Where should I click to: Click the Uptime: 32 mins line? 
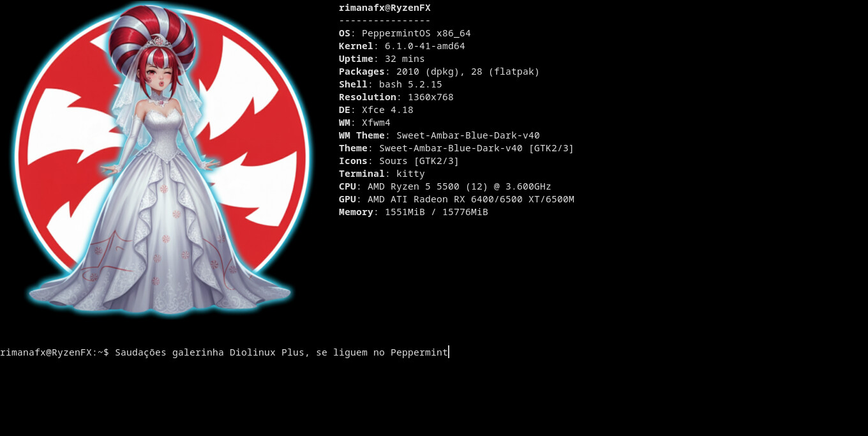(x=382, y=59)
